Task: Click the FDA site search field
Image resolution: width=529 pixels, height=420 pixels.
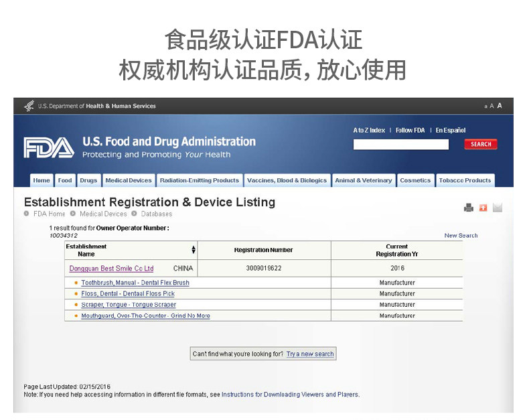Action: [x=401, y=145]
